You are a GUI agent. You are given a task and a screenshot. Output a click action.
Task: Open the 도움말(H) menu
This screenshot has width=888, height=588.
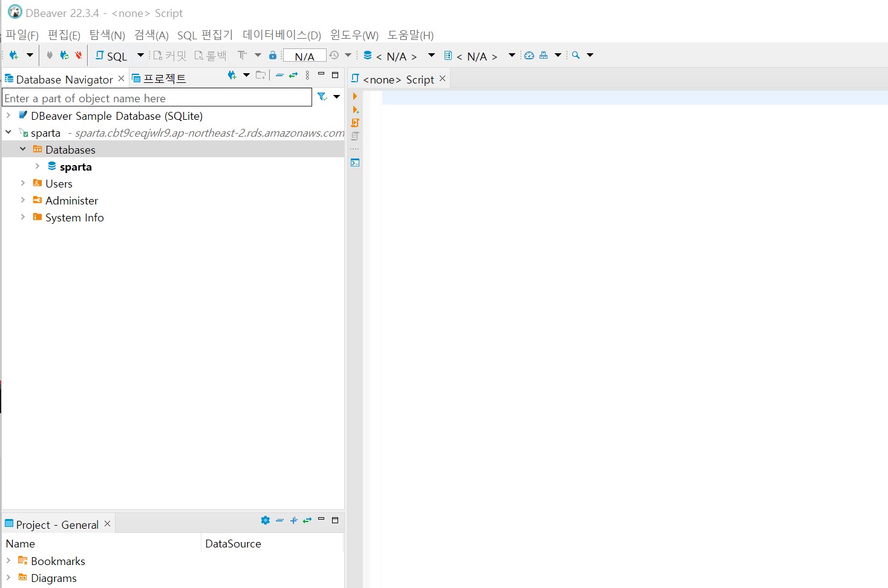411,35
